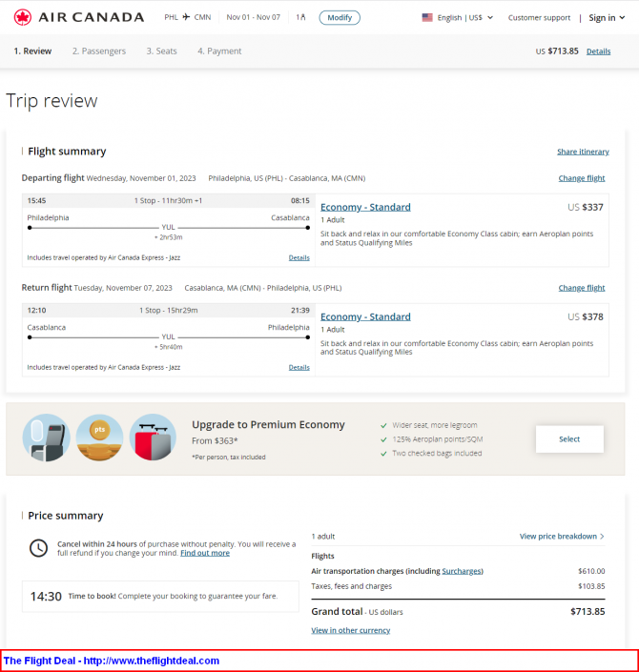Click the YUL stop on the return flight line

tap(168, 336)
